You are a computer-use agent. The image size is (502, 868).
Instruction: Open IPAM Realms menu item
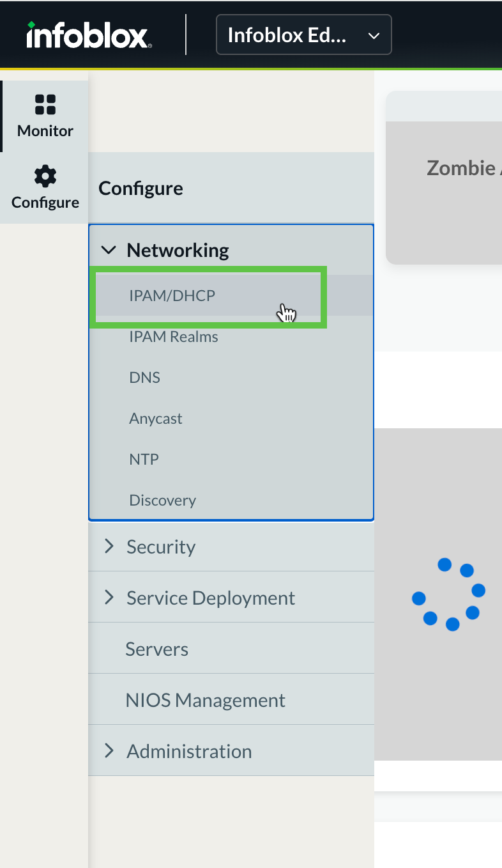click(x=174, y=337)
